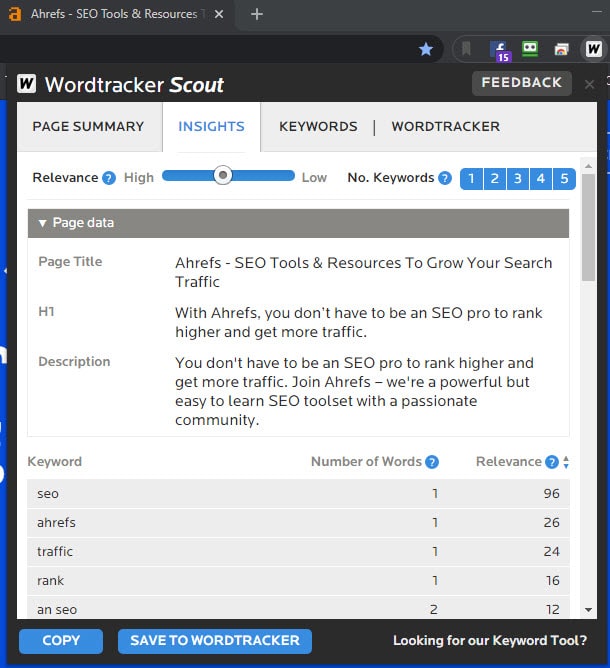Viewport: 610px width, 668px height.
Task: Switch to the Page Summary tab
Action: click(88, 127)
